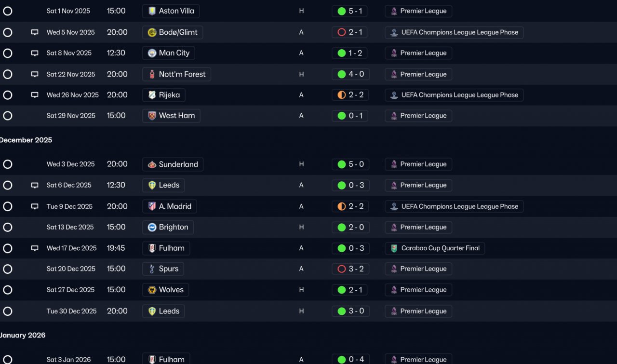Click the Bodø/Glimt club crest icon
Image resolution: width=617 pixels, height=364 pixels.
pyautogui.click(x=152, y=32)
